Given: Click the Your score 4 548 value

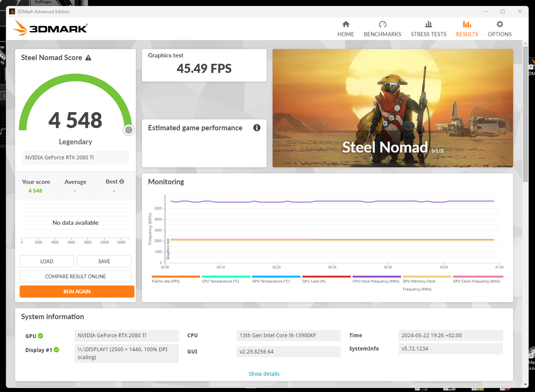Looking at the screenshot, I should pyautogui.click(x=35, y=191).
